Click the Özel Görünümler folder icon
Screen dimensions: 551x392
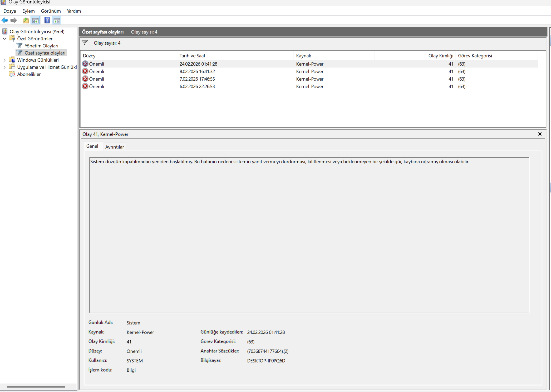pyautogui.click(x=12, y=38)
